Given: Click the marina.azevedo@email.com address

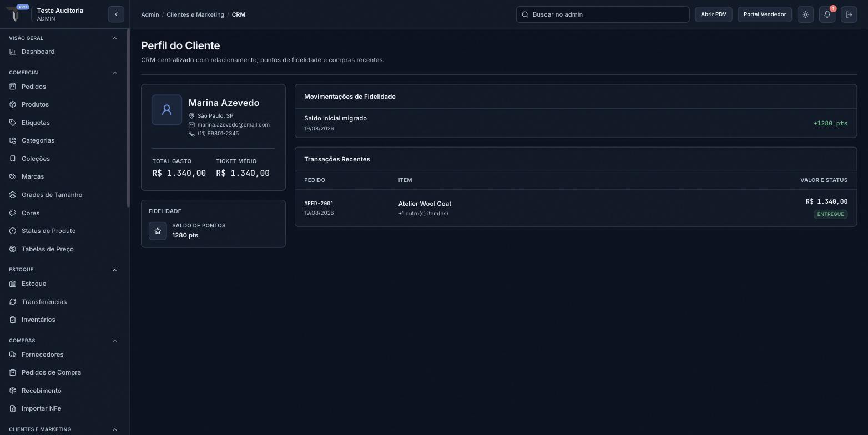Looking at the screenshot, I should pos(234,125).
